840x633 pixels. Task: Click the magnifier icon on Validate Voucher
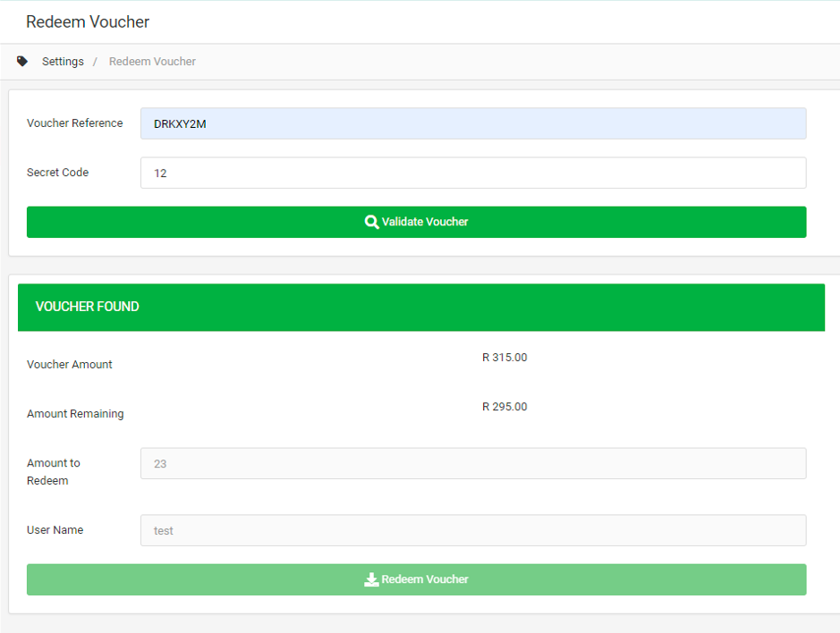[372, 222]
